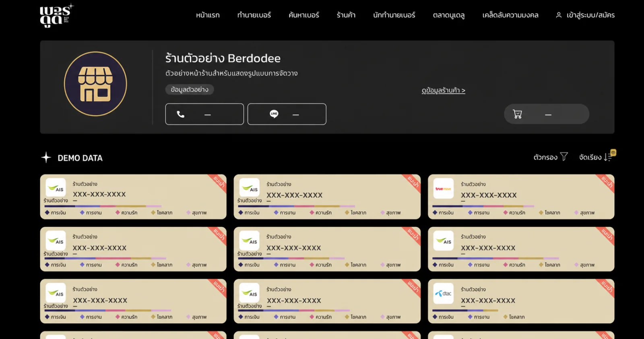This screenshot has width=644, height=339.
Task: Click AIS logo on third-row left card
Action: [x=56, y=293]
